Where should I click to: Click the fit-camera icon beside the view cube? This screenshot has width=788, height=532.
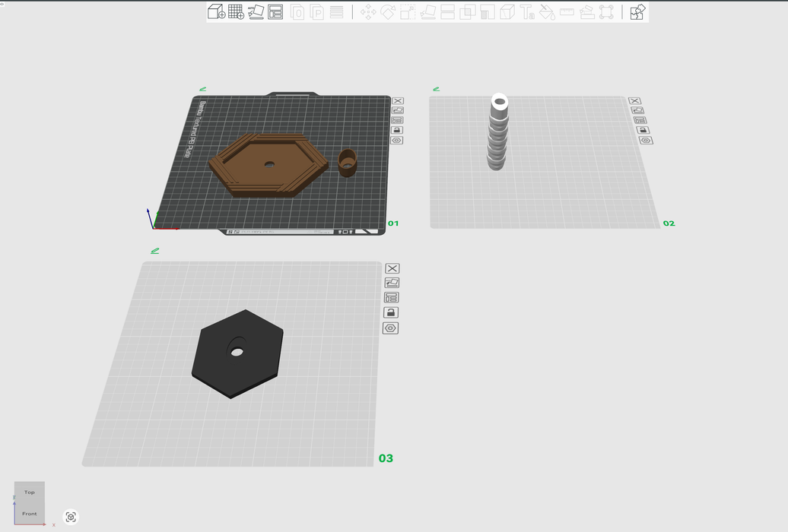coord(71,517)
